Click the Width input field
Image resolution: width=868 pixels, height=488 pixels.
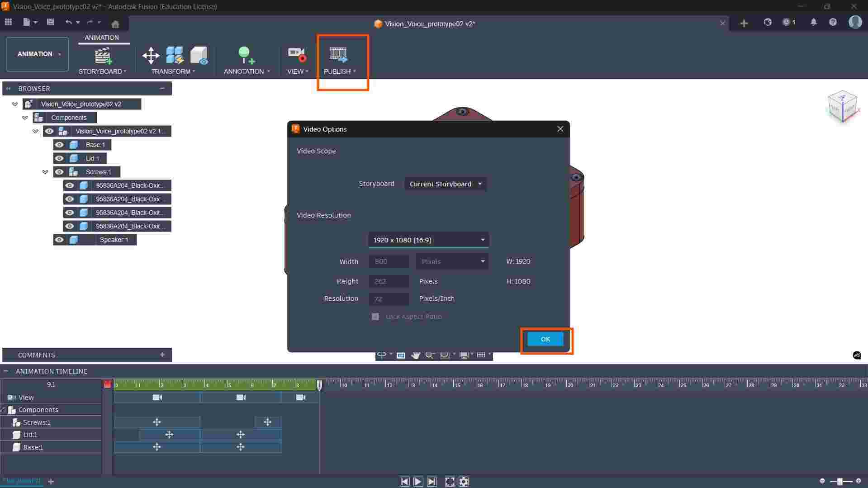coord(389,261)
